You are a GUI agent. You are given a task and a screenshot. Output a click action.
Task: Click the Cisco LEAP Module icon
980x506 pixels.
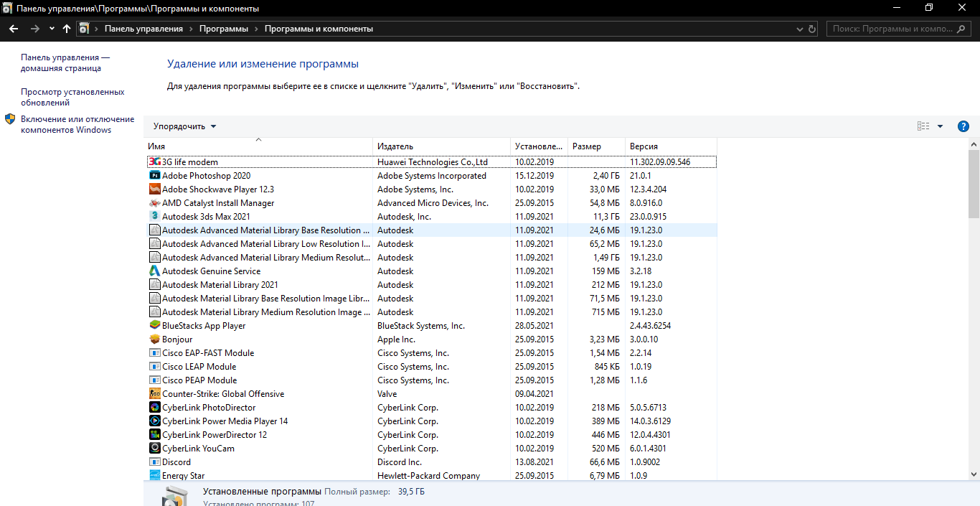154,367
